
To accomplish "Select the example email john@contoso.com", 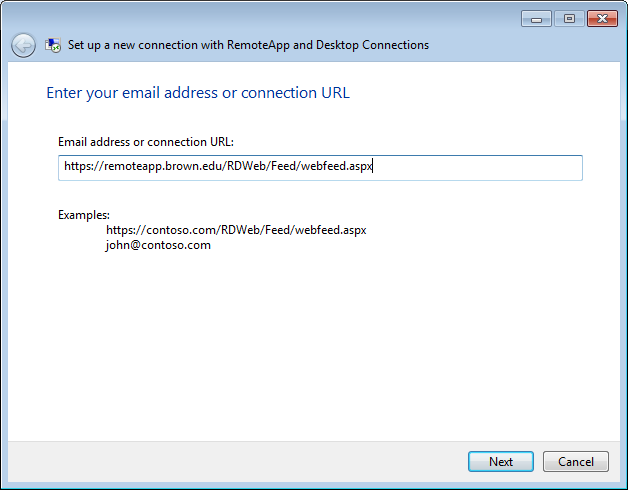I will coord(158,245).
